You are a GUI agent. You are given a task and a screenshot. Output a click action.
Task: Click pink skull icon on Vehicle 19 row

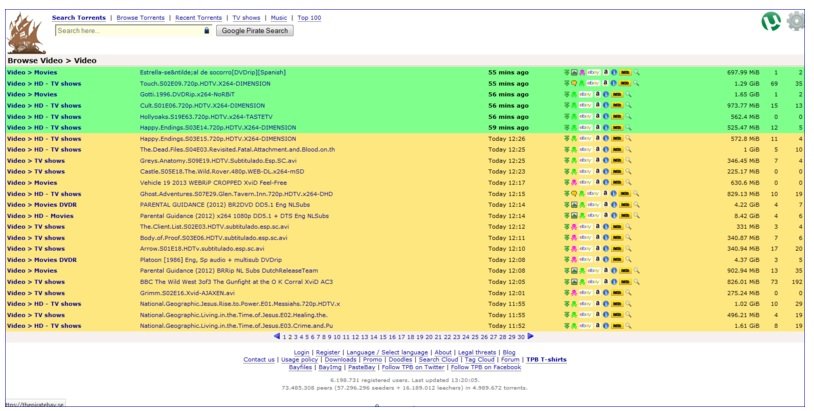tap(575, 183)
